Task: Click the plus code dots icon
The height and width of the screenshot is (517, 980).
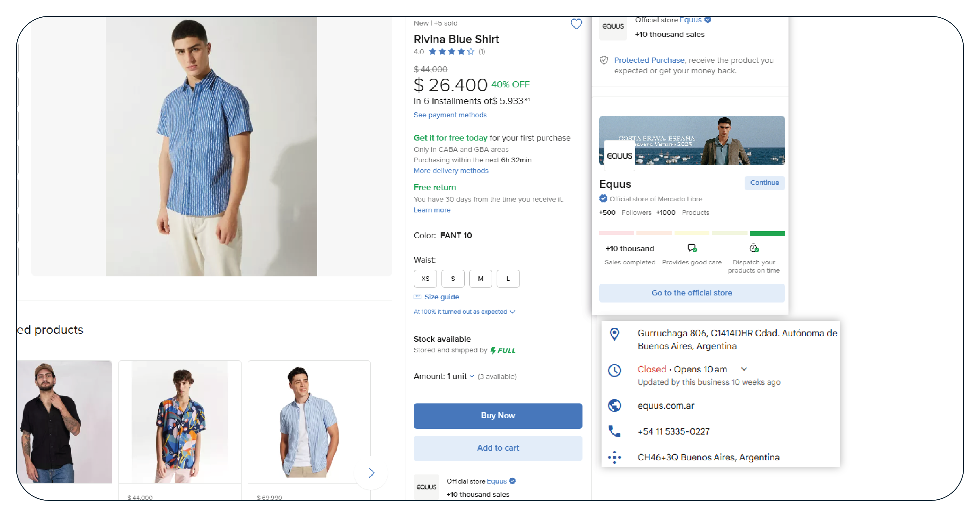Action: 614,457
